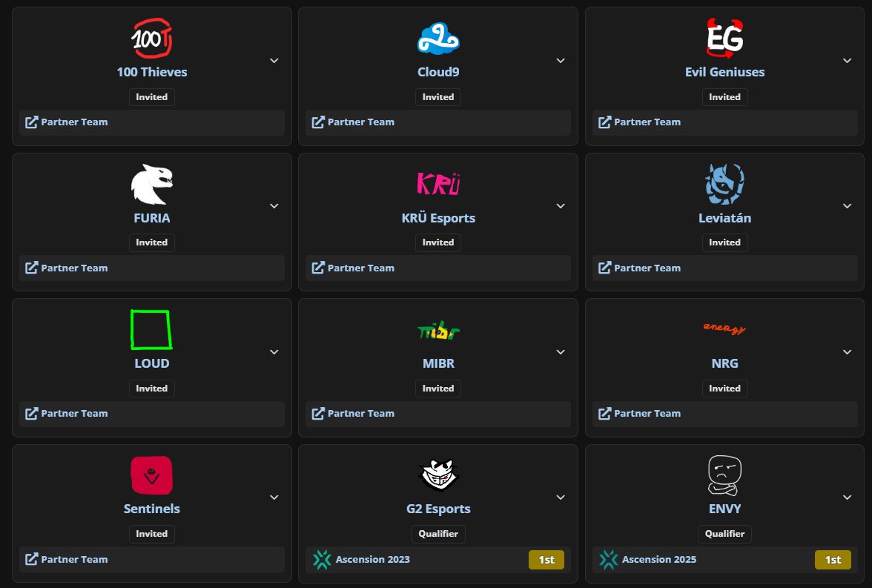Click Partner Team text in NRG card

click(x=647, y=413)
